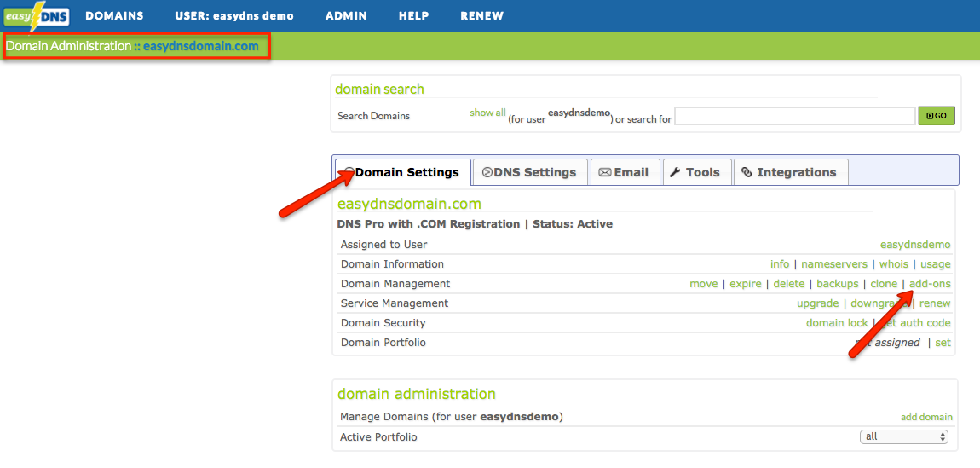Focus the domain search input field
Screen dimensions: 980x468
(795, 116)
